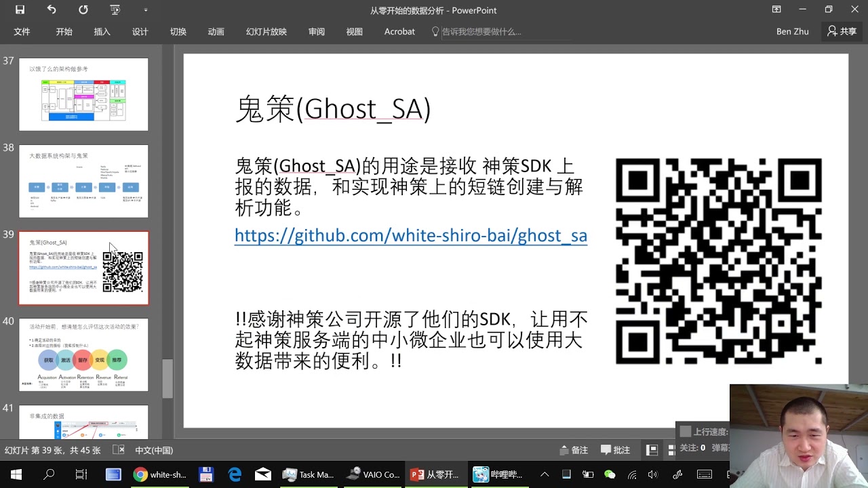Open the Acrobat tab
The width and height of the screenshot is (868, 488).
(399, 31)
